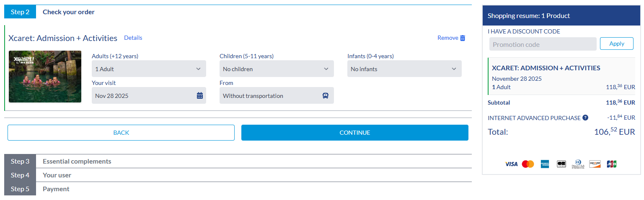Click the Mastercard logo
The image size is (644, 200).
coord(528,164)
